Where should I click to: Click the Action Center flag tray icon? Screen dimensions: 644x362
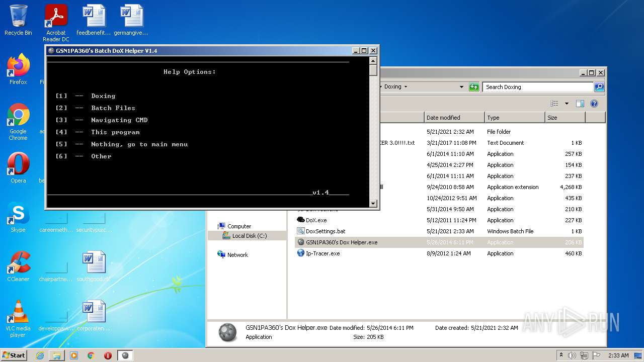(596, 355)
